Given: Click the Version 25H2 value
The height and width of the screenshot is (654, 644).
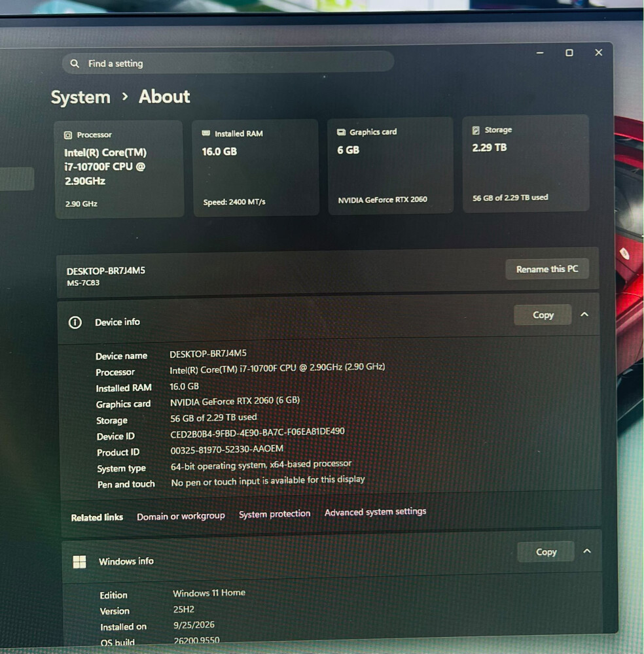Looking at the screenshot, I should (184, 610).
